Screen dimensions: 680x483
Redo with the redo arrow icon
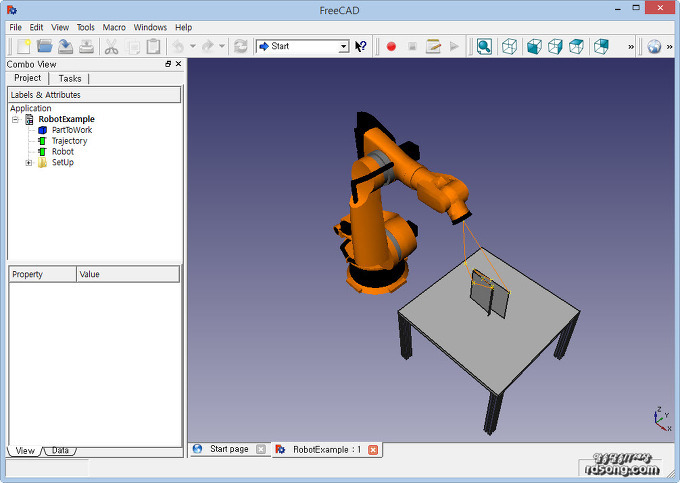tap(208, 46)
